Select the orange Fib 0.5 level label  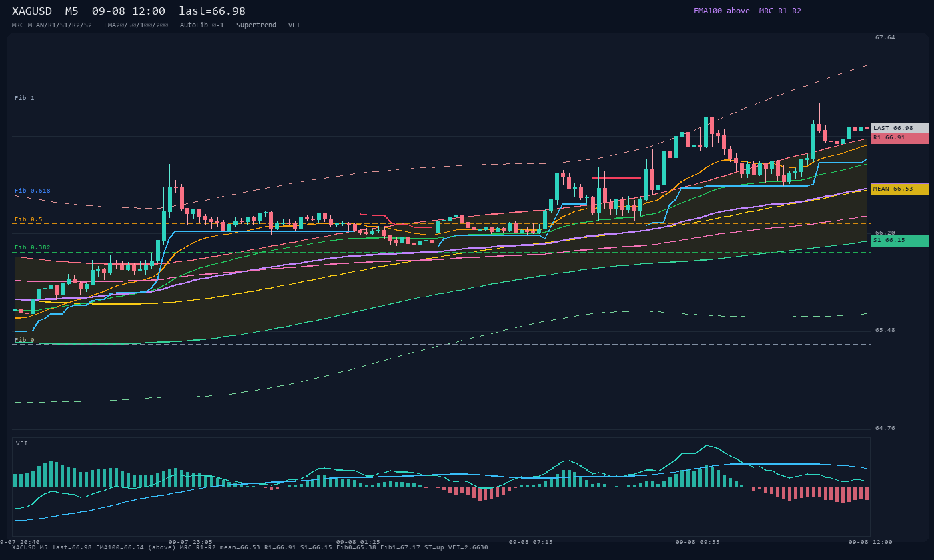tap(29, 219)
